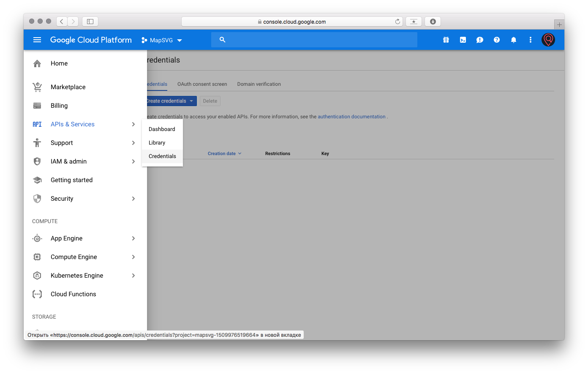588x374 pixels.
Task: Open the help question mark icon
Action: 497,40
